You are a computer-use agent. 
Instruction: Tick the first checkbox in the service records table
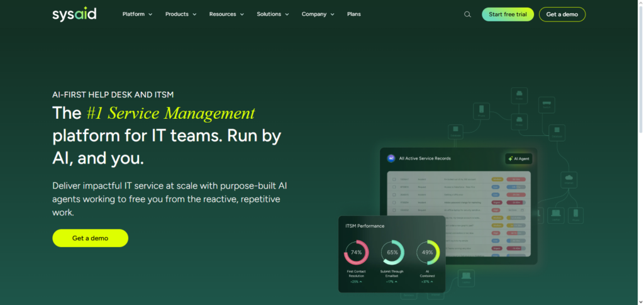click(x=393, y=179)
